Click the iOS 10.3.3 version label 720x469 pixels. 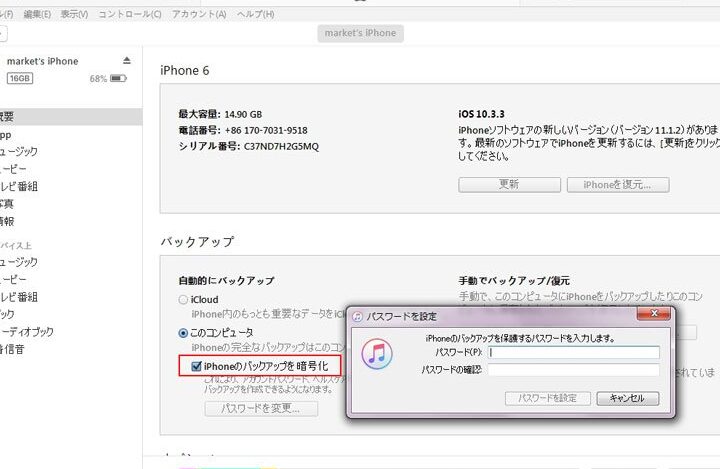coord(481,114)
